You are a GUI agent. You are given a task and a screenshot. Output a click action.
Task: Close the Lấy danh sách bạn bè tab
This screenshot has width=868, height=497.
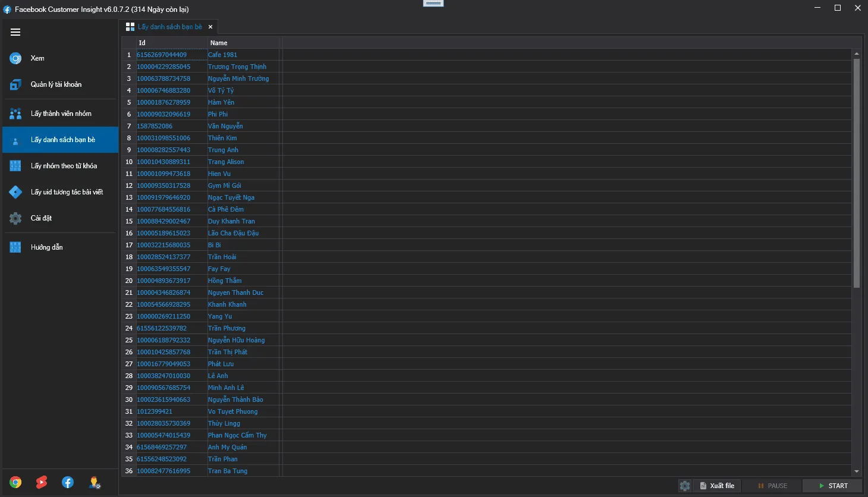pyautogui.click(x=210, y=27)
